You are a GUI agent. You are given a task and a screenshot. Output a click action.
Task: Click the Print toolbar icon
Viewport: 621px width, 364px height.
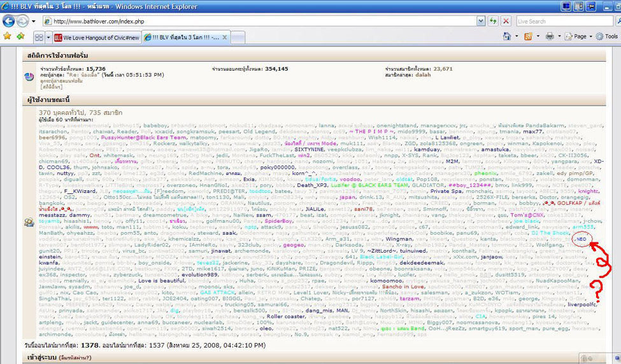point(549,37)
